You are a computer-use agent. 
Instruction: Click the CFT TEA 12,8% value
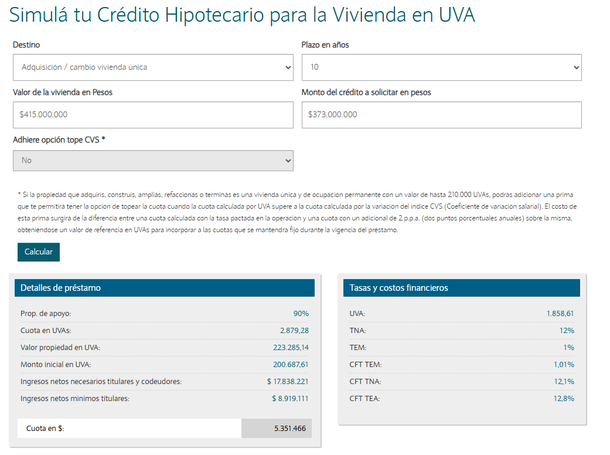point(563,399)
